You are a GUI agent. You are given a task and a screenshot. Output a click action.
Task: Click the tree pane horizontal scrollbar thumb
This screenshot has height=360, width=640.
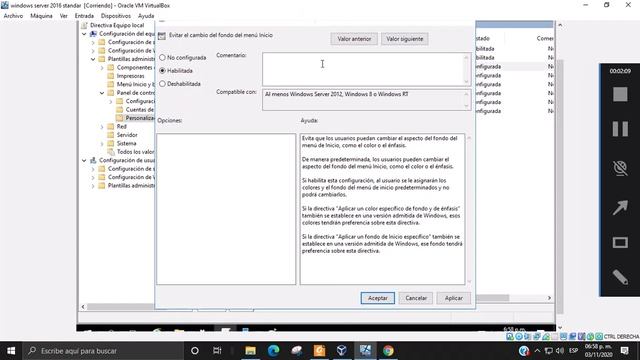tap(121, 307)
